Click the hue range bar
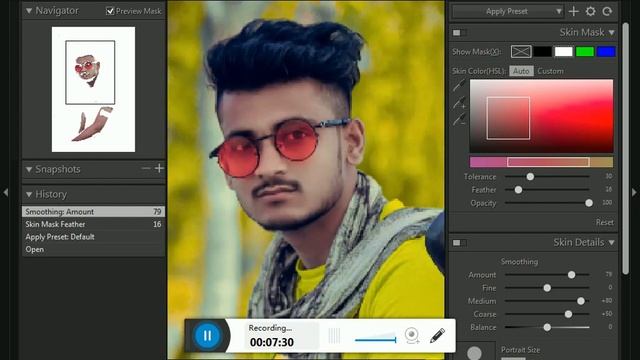Screen dimensions: 640x360 click(x=542, y=162)
